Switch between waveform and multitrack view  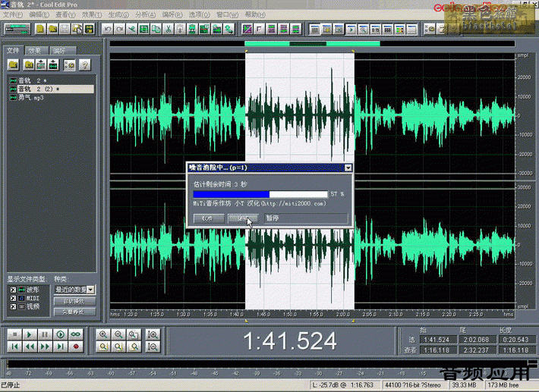pyautogui.click(x=17, y=29)
